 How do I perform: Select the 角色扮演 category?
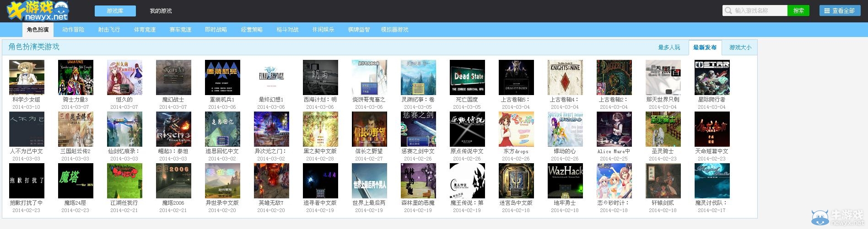(38, 29)
